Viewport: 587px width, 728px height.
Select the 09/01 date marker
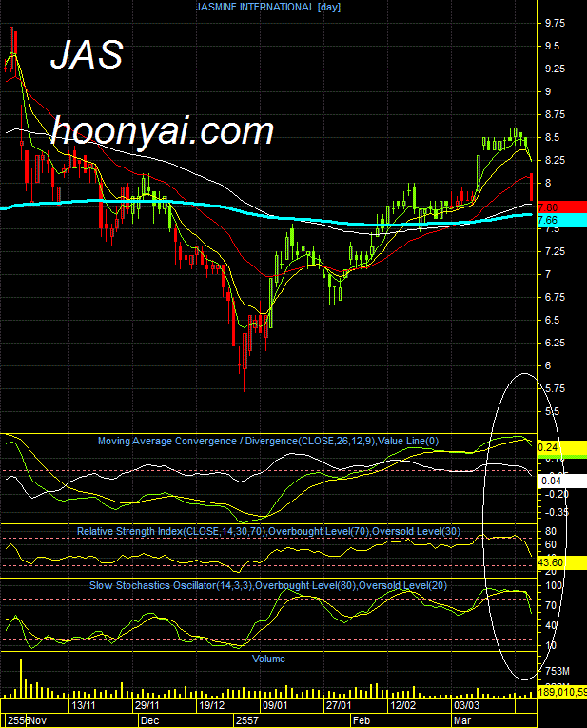click(x=275, y=706)
